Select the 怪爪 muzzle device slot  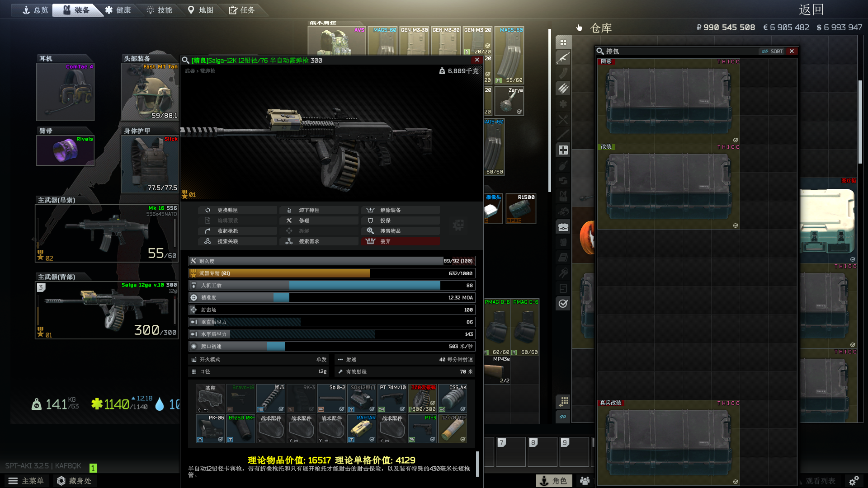click(271, 399)
